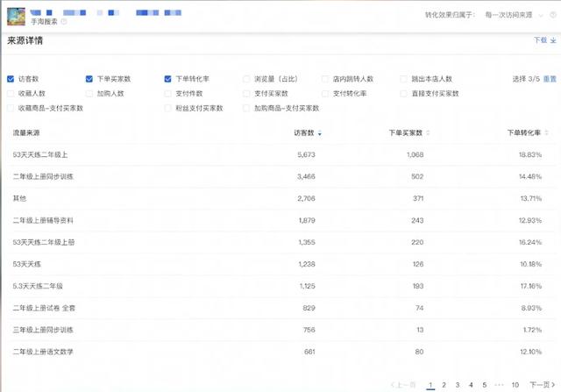Click help icon beside 转化效果归属于 dropdown
561x392 pixels.
coord(553,15)
